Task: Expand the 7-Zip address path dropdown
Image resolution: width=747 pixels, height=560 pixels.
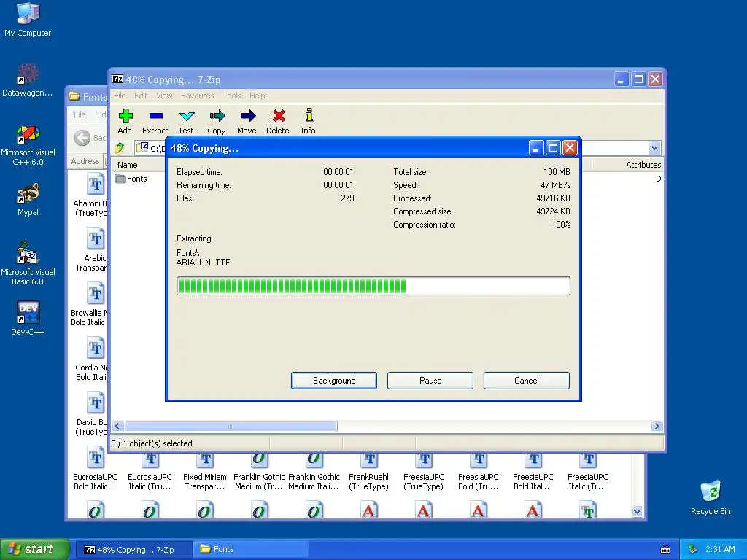Action: click(x=654, y=147)
